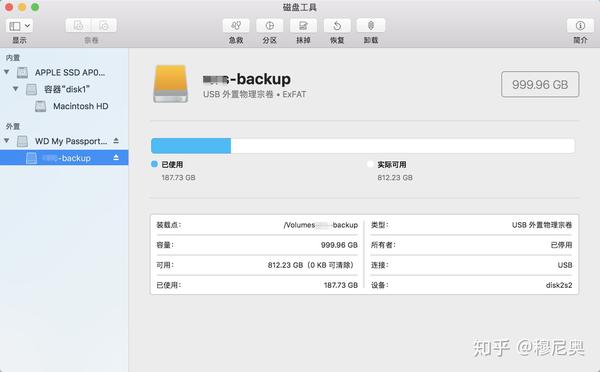This screenshot has width=600, height=372.
Task: Click the 连接 USB value
Action: 565,265
